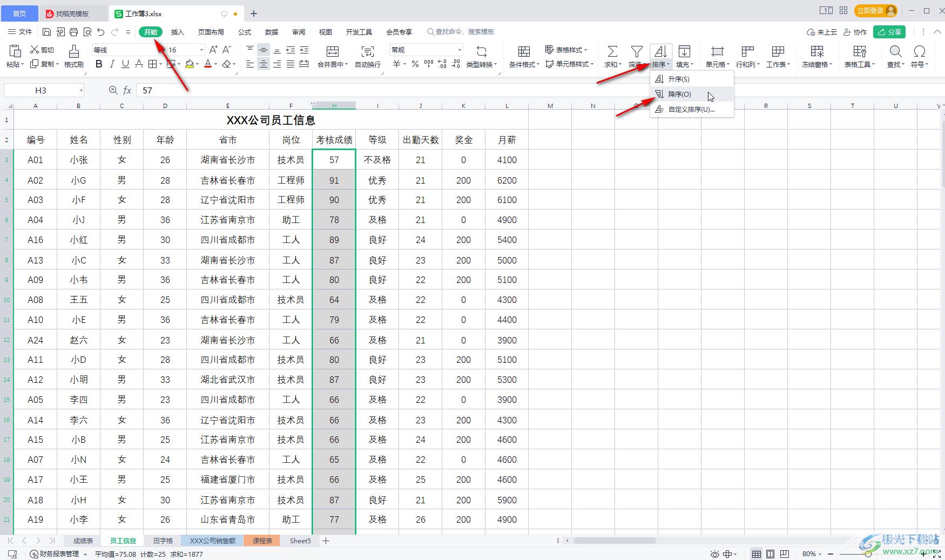Choose Custom Sort (自定义排序) menu item

pos(692,109)
